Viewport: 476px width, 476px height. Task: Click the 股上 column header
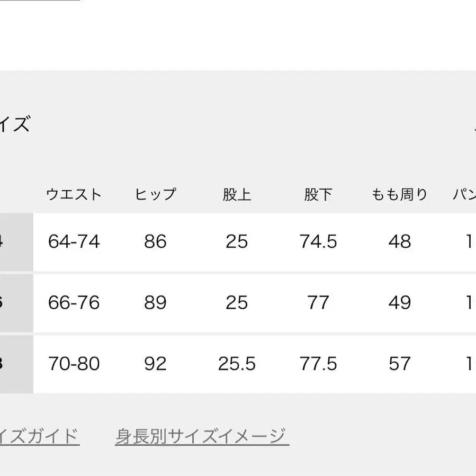point(237,195)
